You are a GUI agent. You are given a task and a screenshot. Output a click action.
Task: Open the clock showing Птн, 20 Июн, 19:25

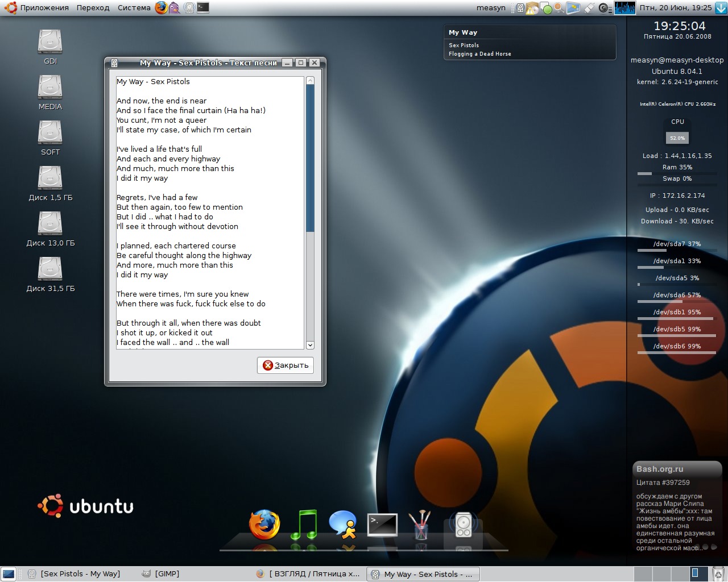click(x=676, y=7)
